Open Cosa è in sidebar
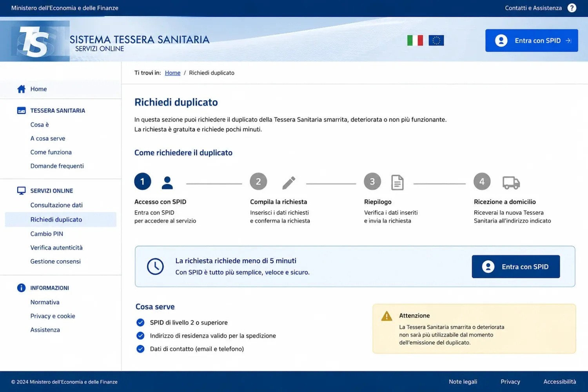The height and width of the screenshot is (392, 588). 40,125
